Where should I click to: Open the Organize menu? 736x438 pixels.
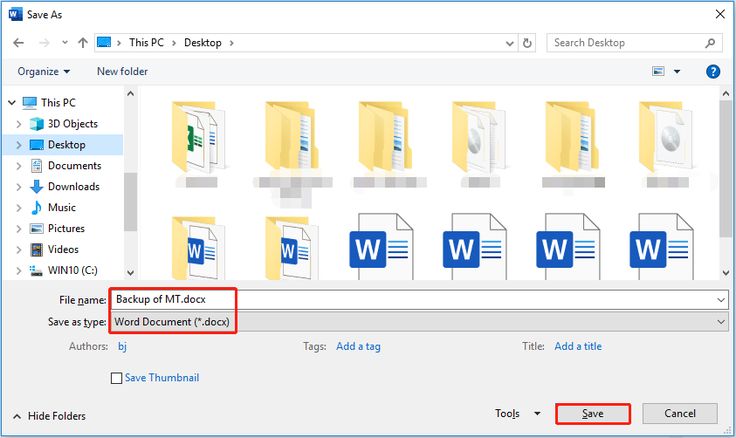tap(44, 72)
